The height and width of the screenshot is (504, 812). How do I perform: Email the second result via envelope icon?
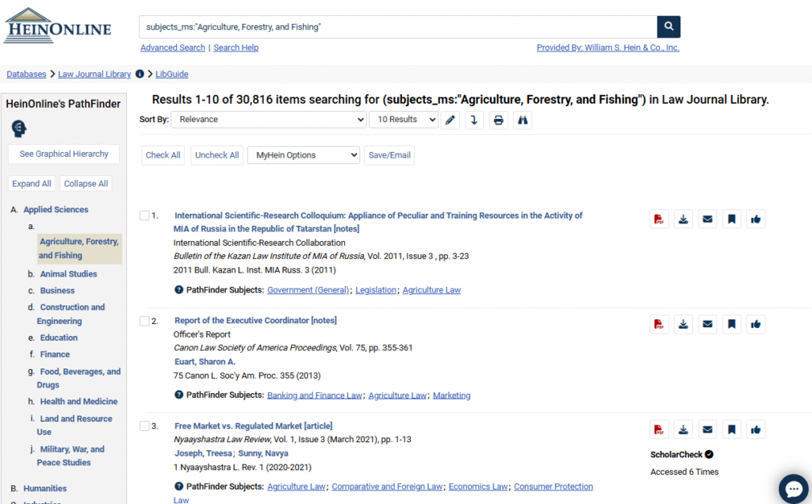(x=707, y=323)
